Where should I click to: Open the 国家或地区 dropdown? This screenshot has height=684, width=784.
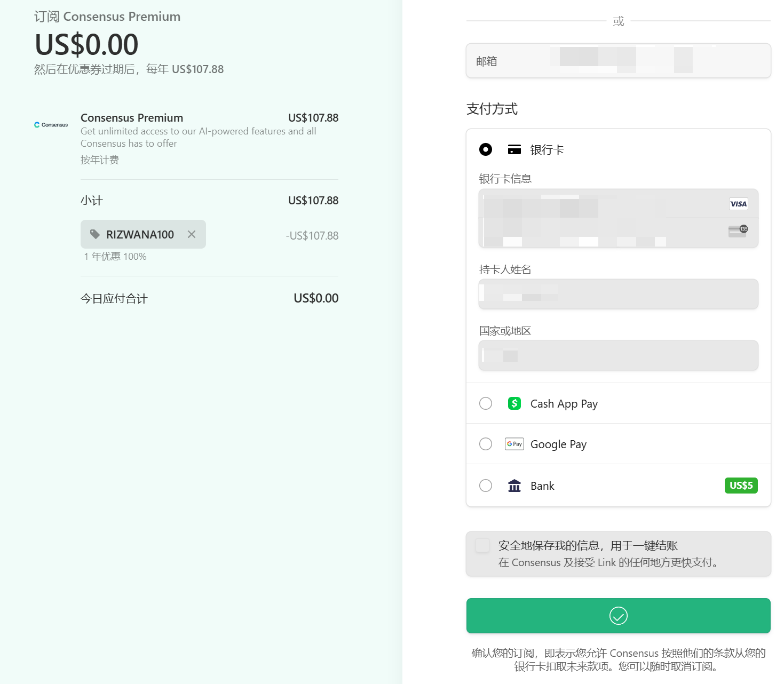pyautogui.click(x=618, y=355)
